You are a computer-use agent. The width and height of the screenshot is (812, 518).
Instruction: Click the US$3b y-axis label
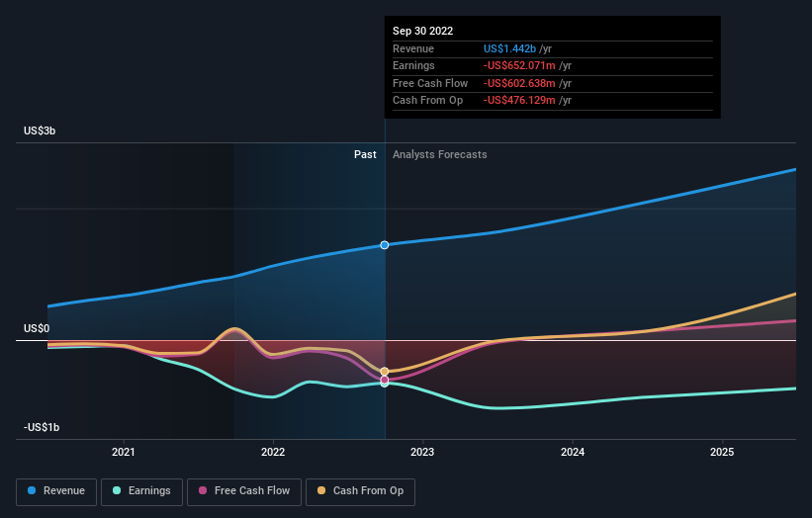[x=40, y=130]
